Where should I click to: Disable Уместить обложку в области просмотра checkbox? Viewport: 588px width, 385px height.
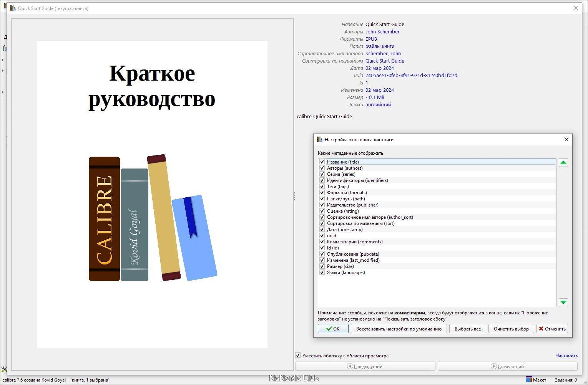click(x=298, y=355)
